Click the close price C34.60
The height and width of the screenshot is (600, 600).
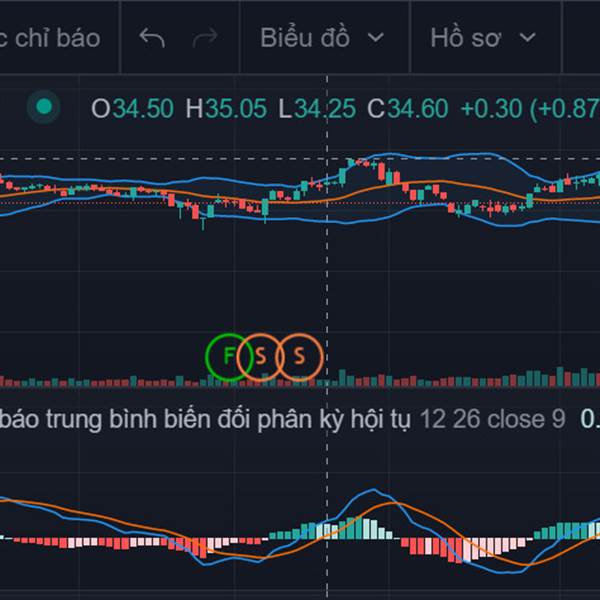(408, 109)
